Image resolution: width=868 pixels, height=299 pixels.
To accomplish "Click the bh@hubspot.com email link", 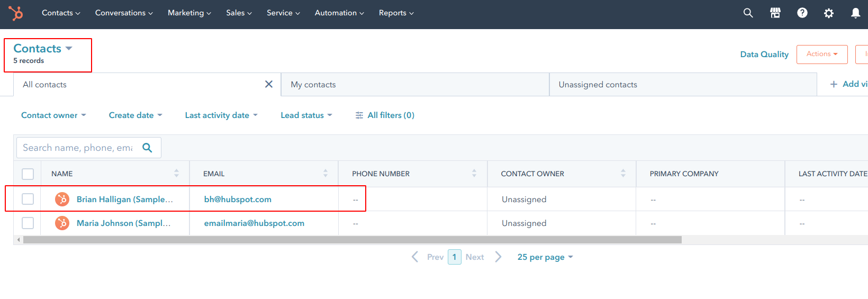I will [x=238, y=199].
